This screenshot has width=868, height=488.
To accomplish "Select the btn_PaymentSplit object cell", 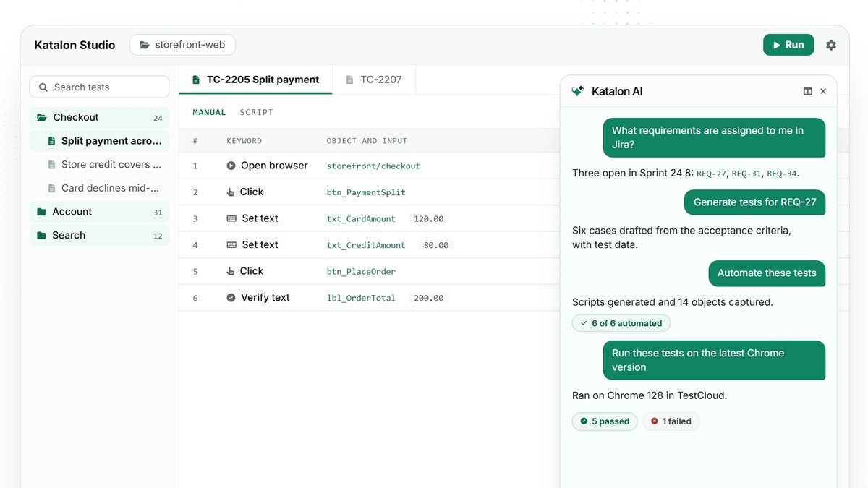I will tap(366, 192).
